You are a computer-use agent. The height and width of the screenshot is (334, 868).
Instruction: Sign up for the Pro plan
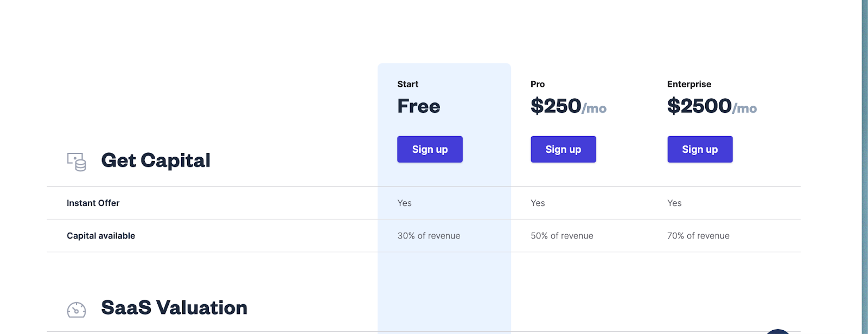click(563, 149)
